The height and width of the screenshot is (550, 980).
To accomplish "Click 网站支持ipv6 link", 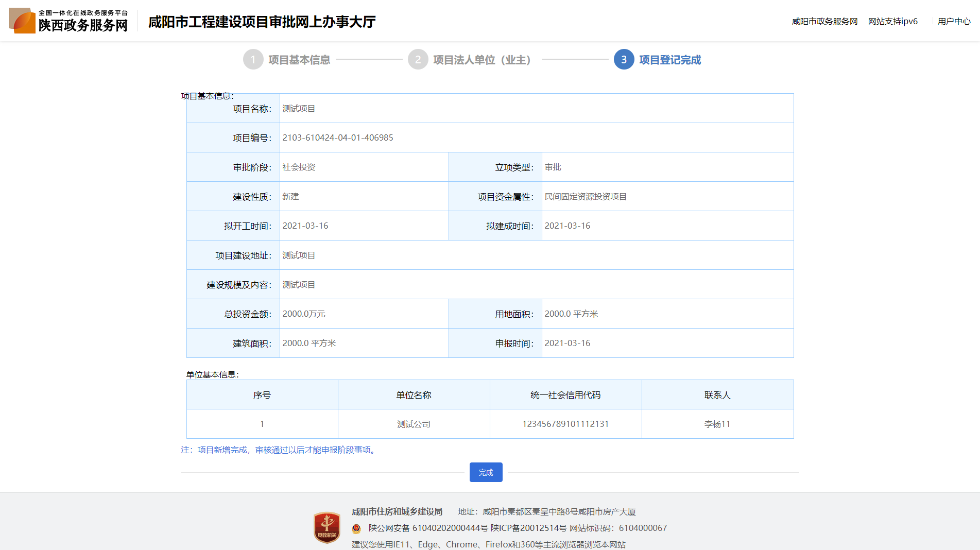I will point(892,21).
